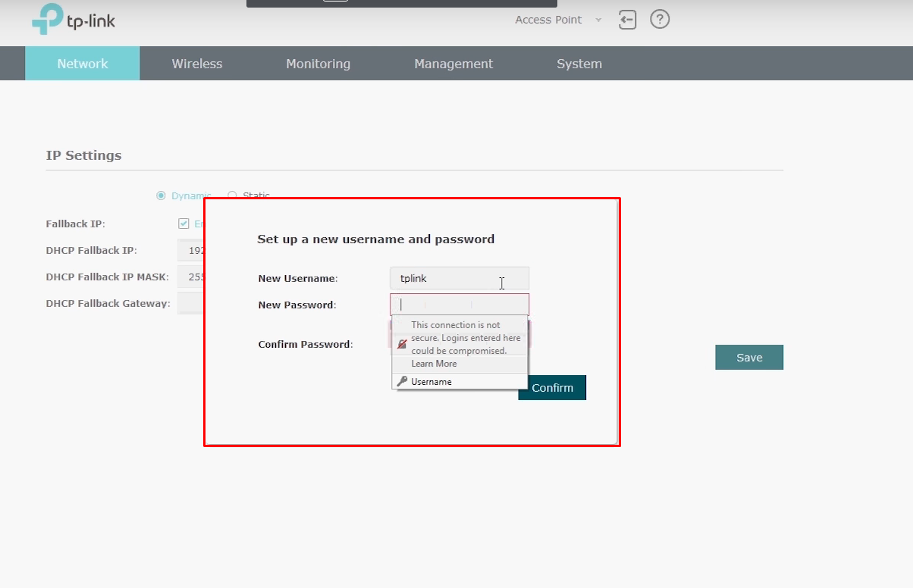The image size is (913, 588).
Task: Go to the Monitoring tab
Action: coord(318,64)
